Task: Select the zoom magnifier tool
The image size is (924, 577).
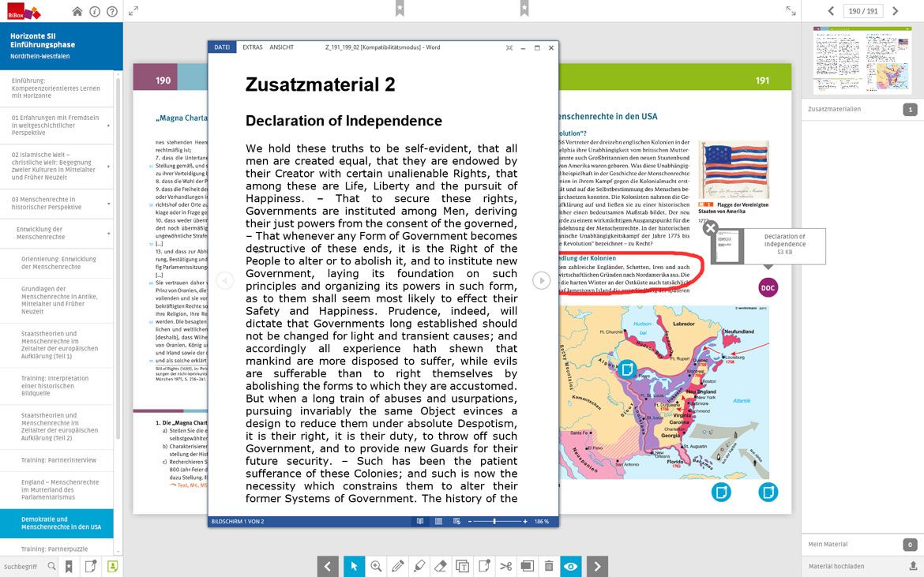Action: coord(376,566)
